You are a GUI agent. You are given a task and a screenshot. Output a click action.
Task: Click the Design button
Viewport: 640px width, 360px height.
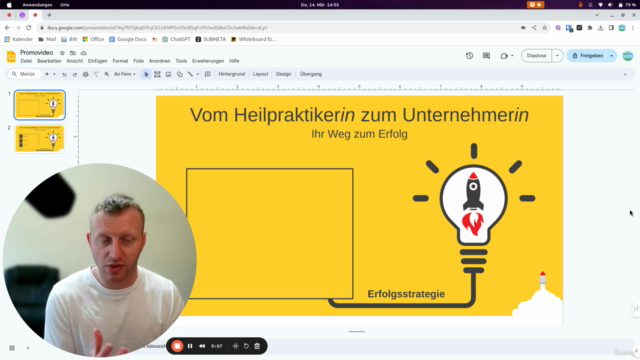pos(283,74)
